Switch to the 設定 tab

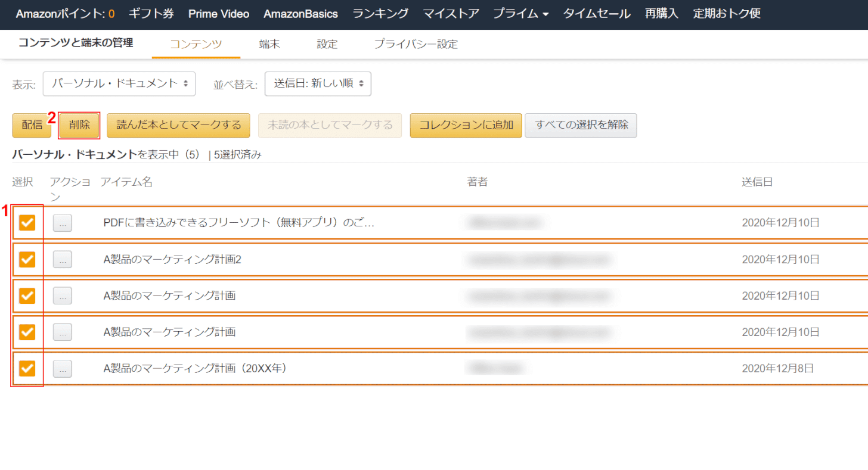(x=327, y=44)
